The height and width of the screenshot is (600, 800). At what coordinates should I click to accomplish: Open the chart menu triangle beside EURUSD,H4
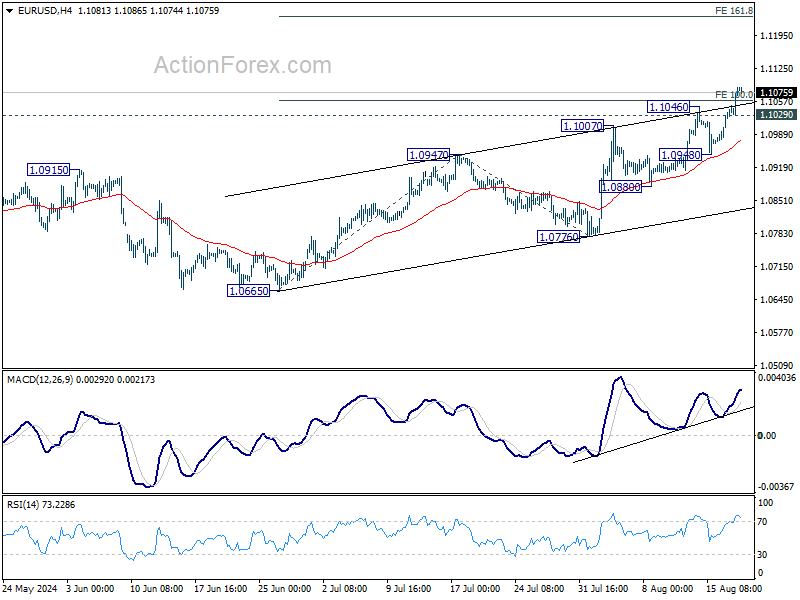pyautogui.click(x=10, y=11)
